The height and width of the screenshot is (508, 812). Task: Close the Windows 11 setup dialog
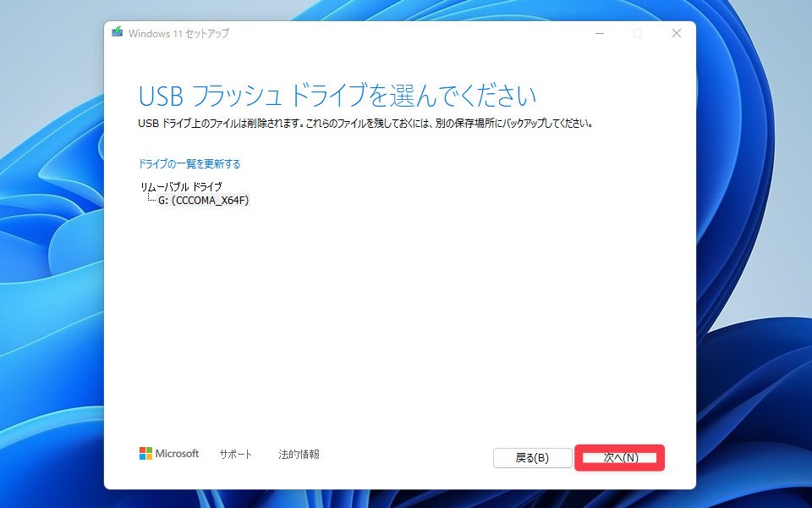tap(677, 33)
